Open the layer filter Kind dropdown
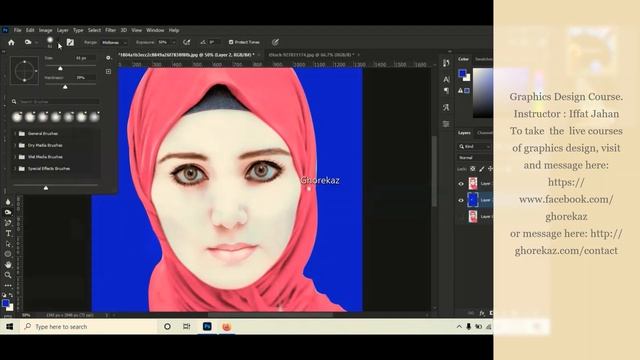Viewport: 640px width, 360px height. pyautogui.click(x=475, y=146)
